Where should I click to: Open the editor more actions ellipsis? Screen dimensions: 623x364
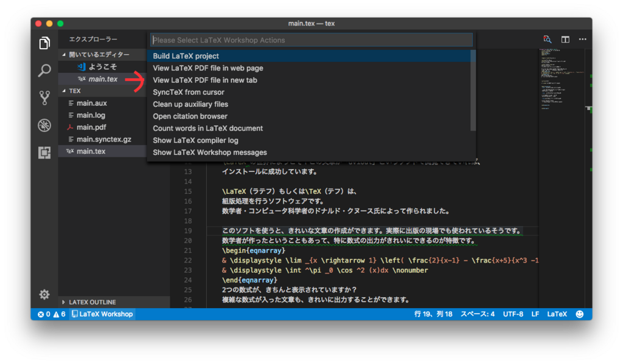pyautogui.click(x=582, y=39)
